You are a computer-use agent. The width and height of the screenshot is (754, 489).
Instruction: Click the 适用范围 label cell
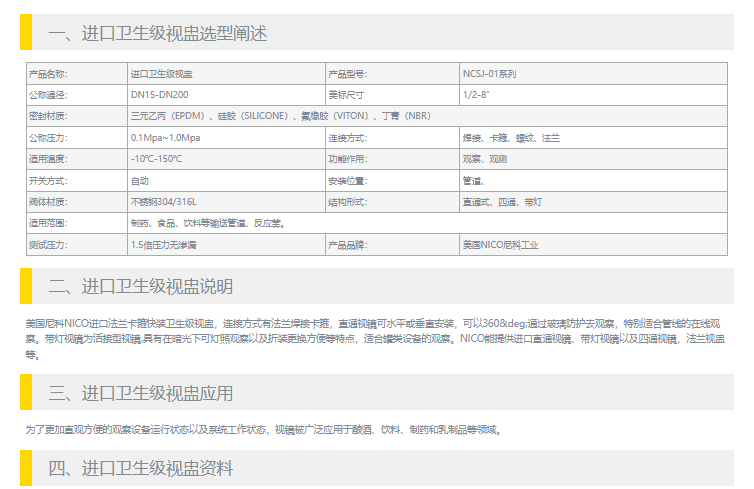47,223
